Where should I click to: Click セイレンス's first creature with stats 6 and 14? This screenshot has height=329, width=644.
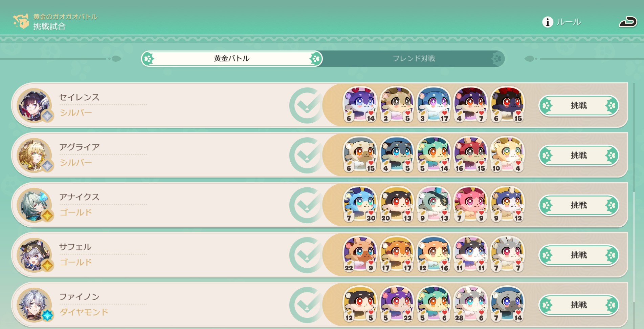click(x=360, y=104)
